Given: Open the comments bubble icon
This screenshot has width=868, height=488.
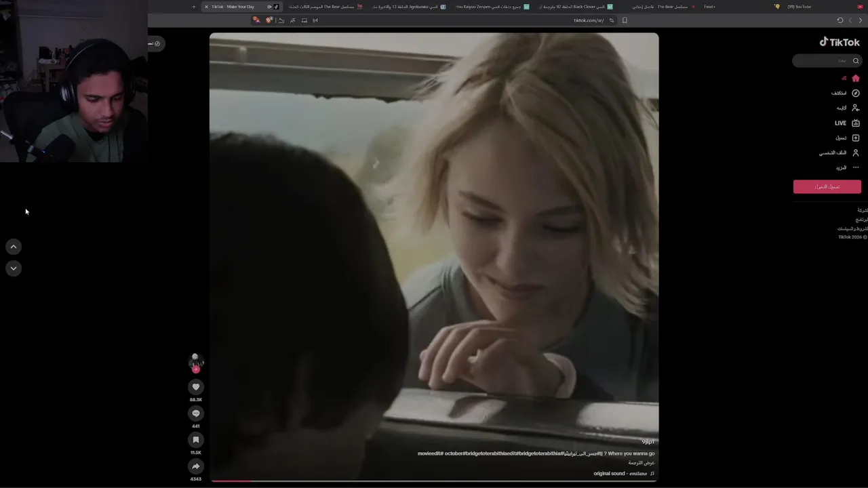Looking at the screenshot, I should coord(196,413).
